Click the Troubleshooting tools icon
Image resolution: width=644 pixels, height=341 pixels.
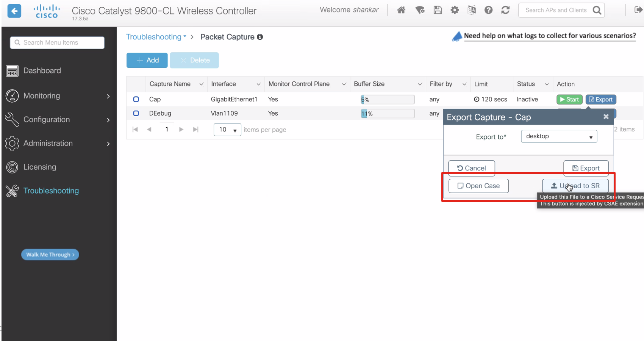pos(12,191)
